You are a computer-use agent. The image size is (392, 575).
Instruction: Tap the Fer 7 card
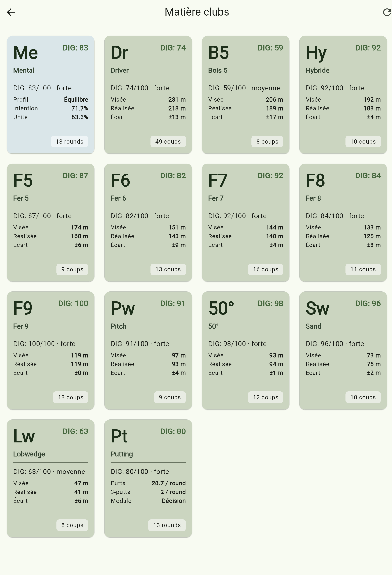246,223
